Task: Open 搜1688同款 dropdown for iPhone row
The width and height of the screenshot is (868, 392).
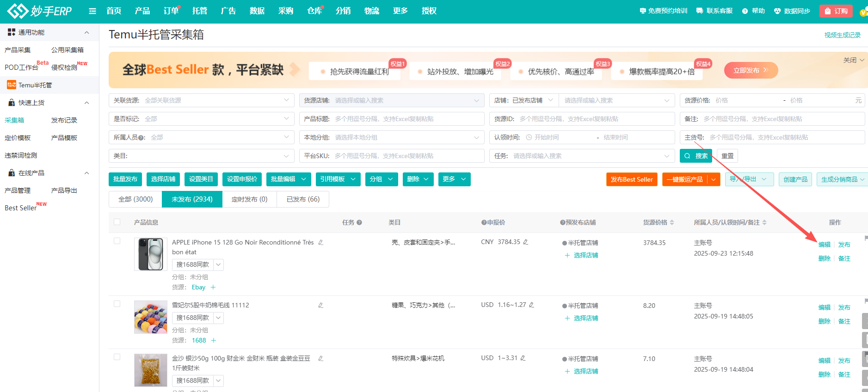Action: (x=219, y=265)
